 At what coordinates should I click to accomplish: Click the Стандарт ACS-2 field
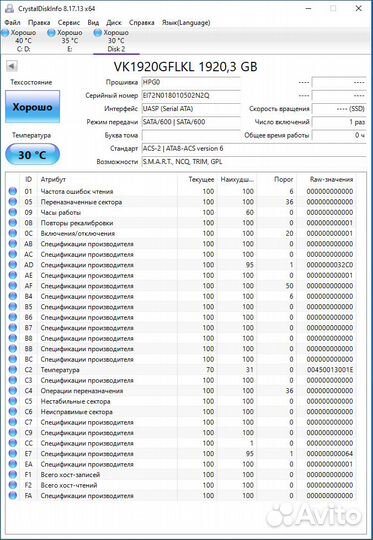point(254,148)
